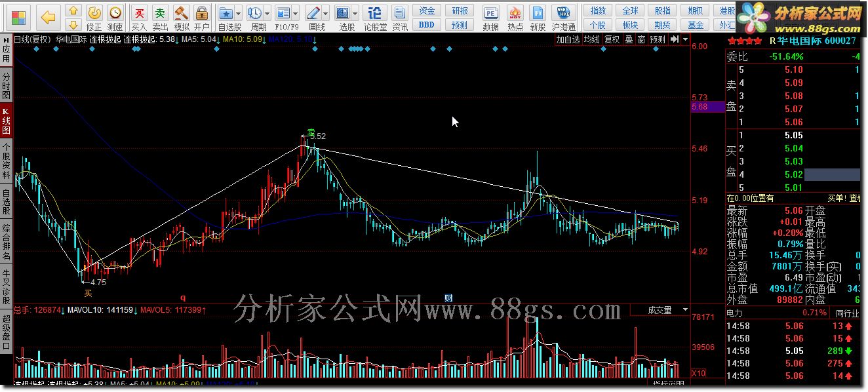Viewport: 868px width, 392px height.
Task: Open the 修正 correction tool
Action: click(94, 18)
